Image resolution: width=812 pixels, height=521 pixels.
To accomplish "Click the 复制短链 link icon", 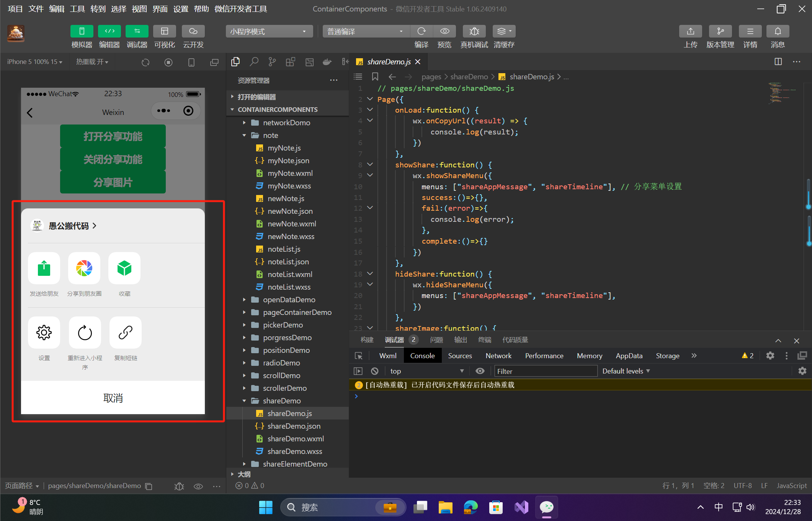I will pyautogui.click(x=126, y=333).
